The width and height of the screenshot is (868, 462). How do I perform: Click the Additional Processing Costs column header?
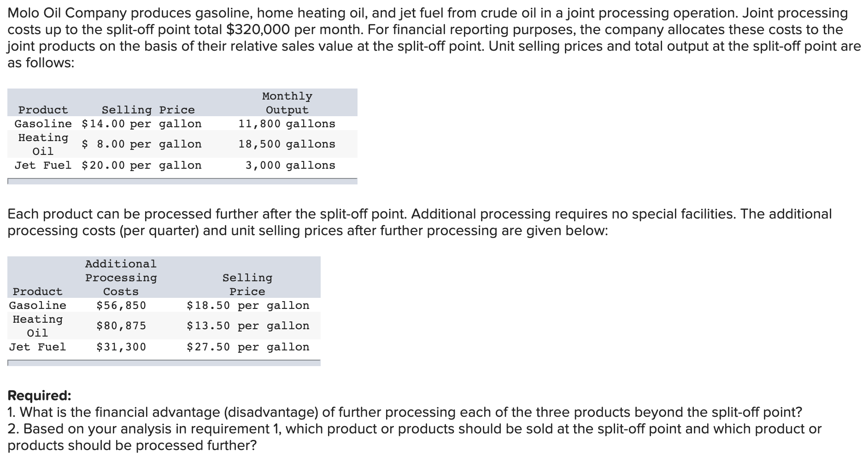pyautogui.click(x=121, y=278)
